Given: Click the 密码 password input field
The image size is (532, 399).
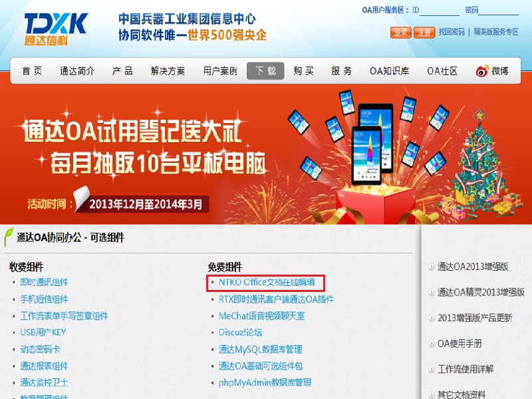Looking at the screenshot, I should pos(498,10).
